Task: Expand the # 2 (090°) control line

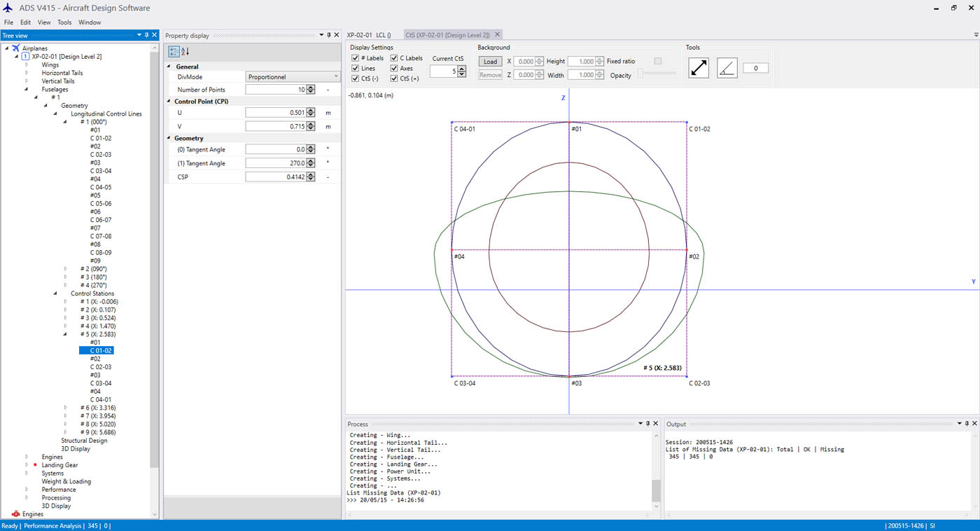Action: point(66,269)
